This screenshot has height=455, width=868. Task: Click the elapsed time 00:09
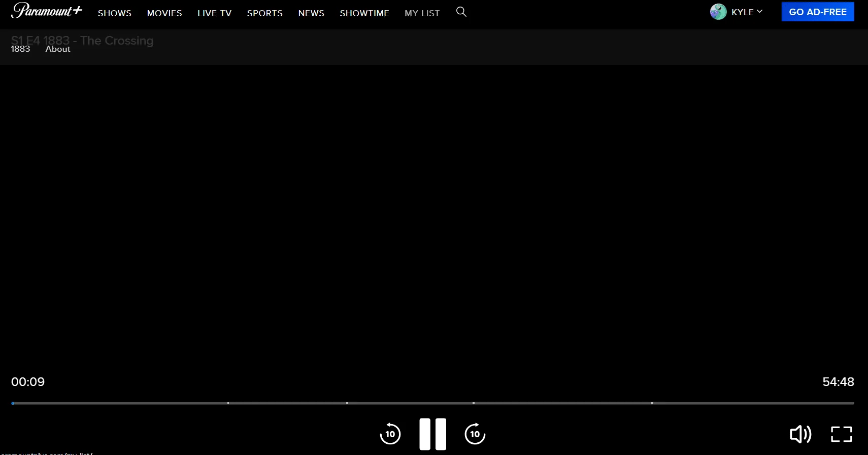(28, 382)
